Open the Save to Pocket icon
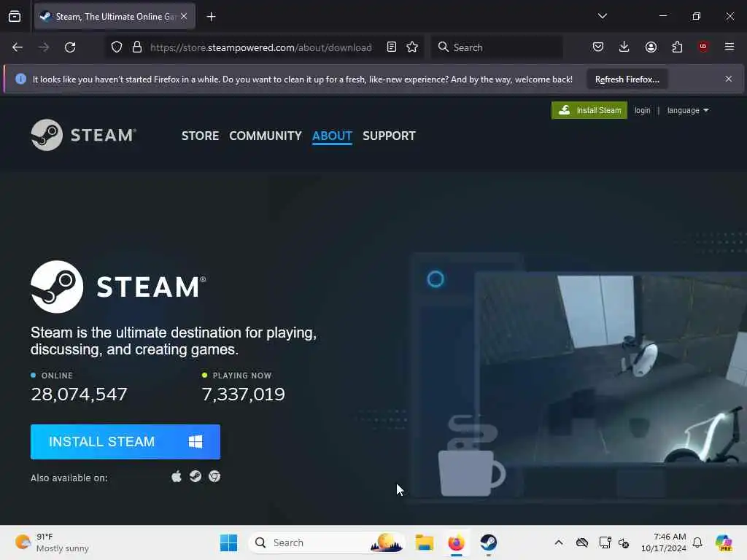747x560 pixels. pyautogui.click(x=598, y=47)
